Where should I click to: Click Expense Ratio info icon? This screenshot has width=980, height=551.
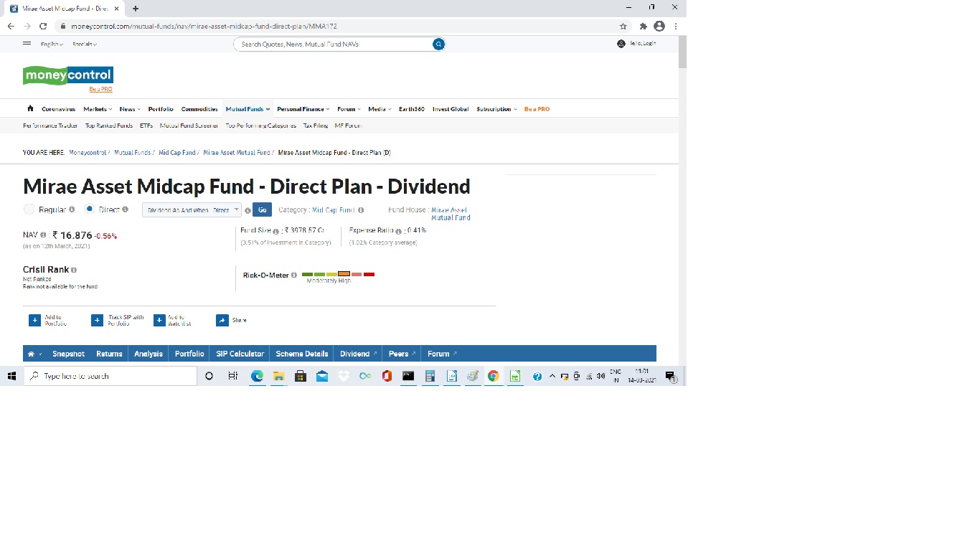(398, 232)
